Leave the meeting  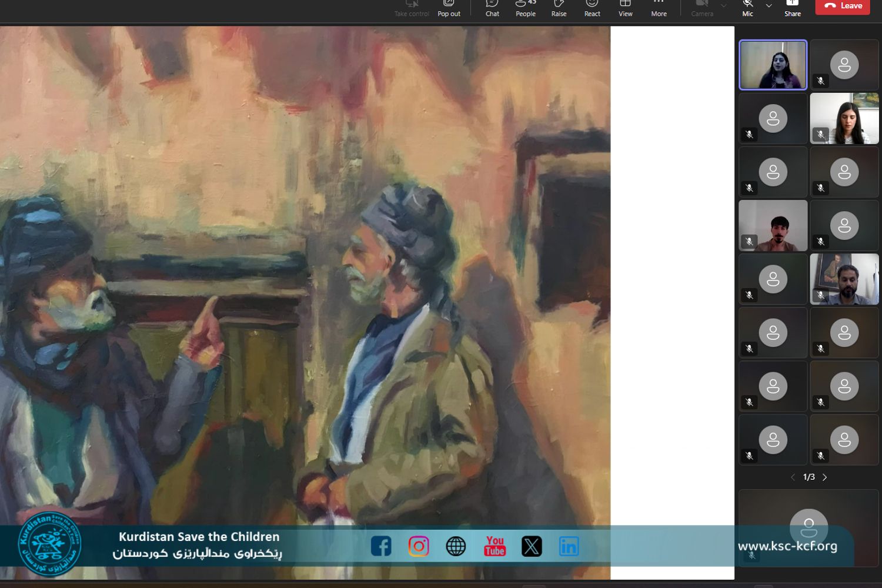[843, 6]
